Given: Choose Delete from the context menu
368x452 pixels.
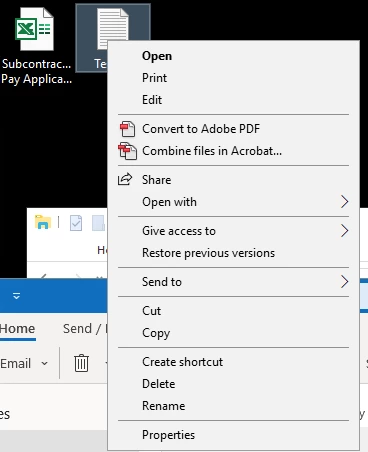Looking at the screenshot, I should pos(233,384).
